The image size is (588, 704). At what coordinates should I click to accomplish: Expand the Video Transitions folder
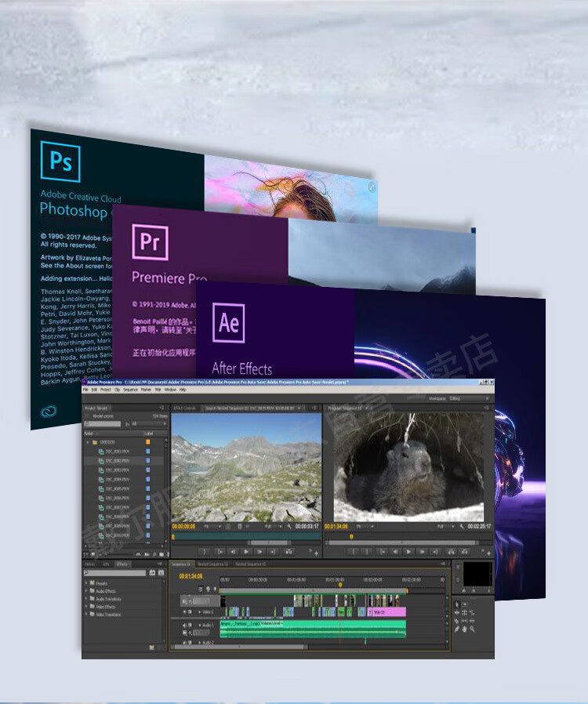(86, 614)
